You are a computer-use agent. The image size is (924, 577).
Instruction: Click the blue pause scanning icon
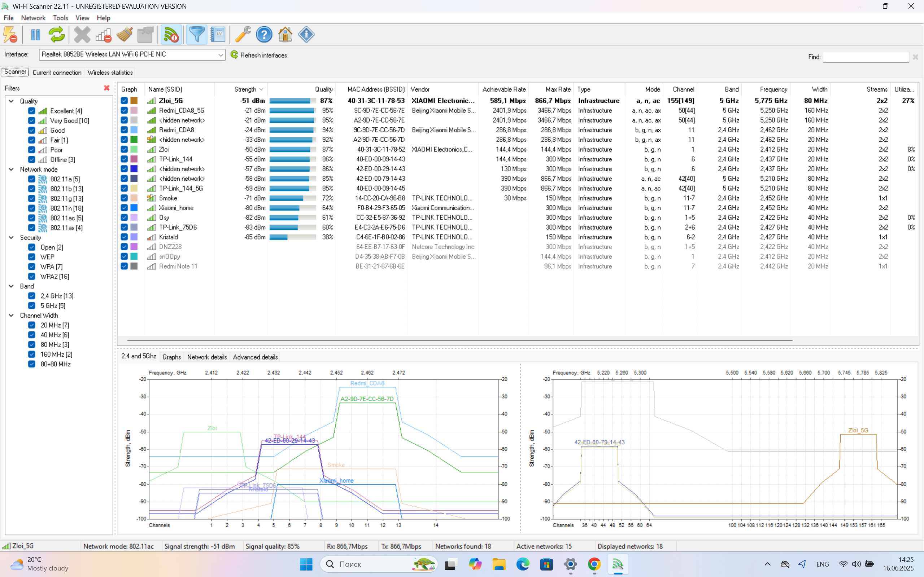point(35,35)
